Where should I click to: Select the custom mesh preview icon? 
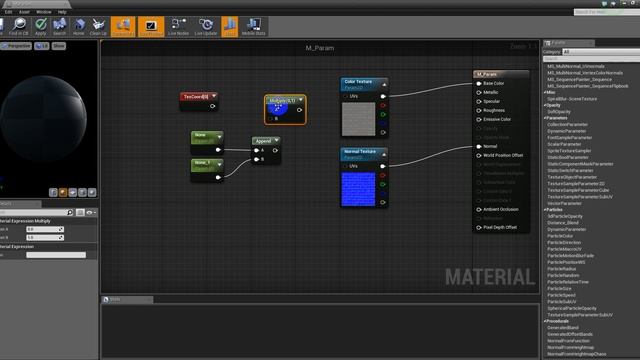click(x=92, y=192)
